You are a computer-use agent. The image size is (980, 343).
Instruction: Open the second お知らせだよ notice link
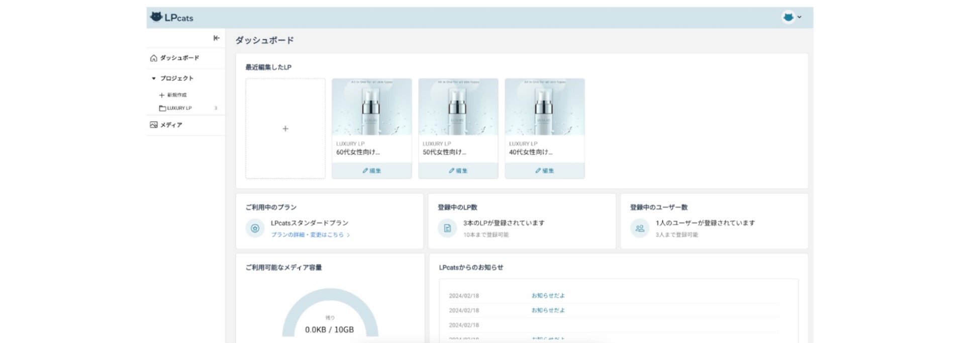coord(548,310)
